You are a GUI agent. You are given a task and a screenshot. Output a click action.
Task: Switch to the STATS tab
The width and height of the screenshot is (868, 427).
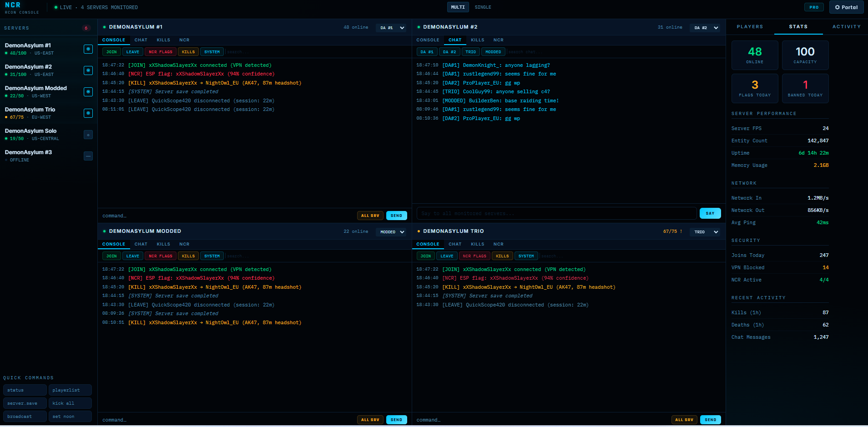click(x=798, y=27)
